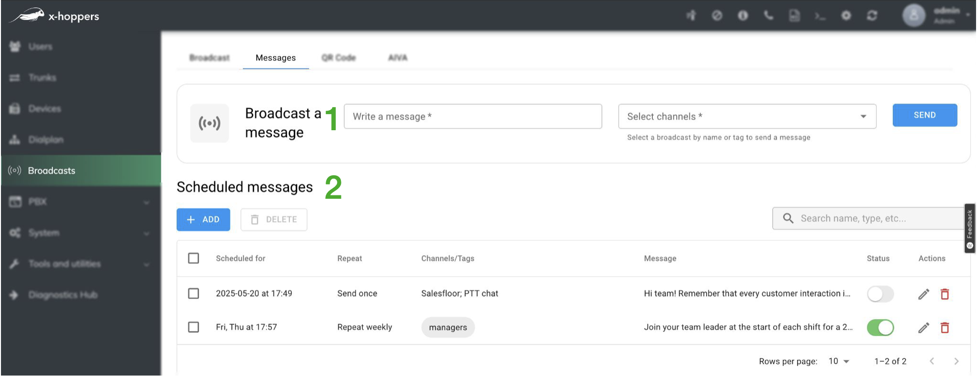Open the settings gear in header

(846, 16)
